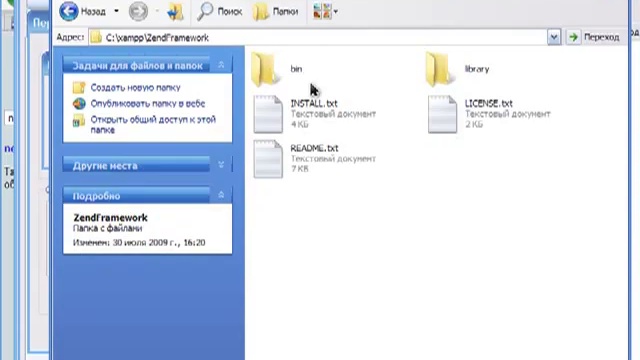The height and width of the screenshot is (360, 640).
Task: Click the Forward navigation arrow button
Action: [138, 11]
